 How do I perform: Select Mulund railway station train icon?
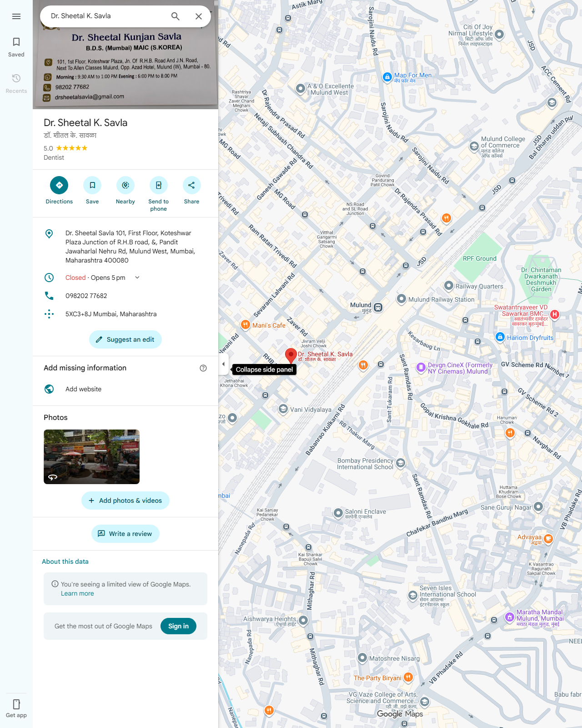click(x=378, y=308)
